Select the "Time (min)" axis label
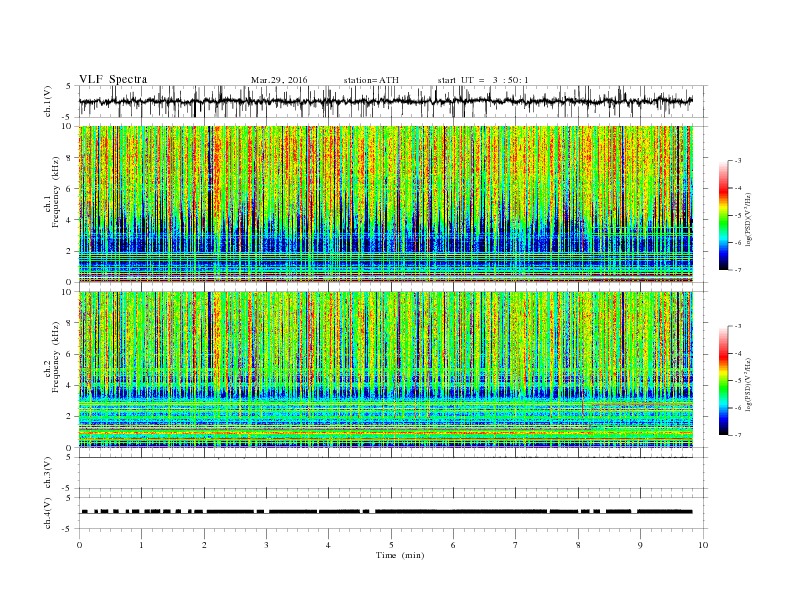792x612 pixels. click(x=400, y=555)
